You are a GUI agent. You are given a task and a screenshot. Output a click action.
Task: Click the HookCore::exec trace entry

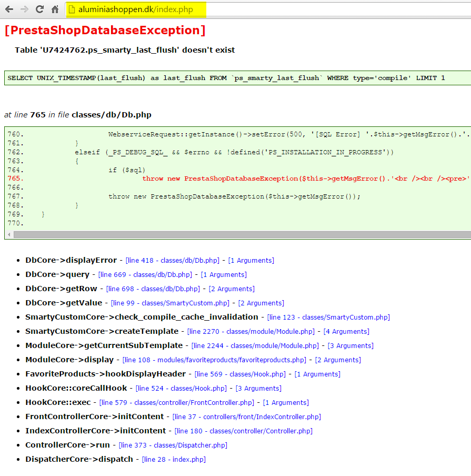[58, 402]
